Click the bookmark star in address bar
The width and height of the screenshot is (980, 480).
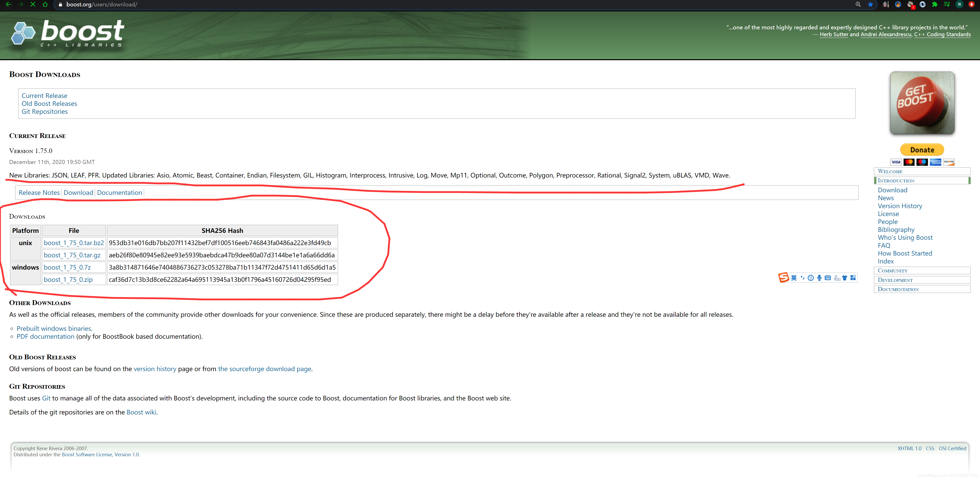coord(871,5)
